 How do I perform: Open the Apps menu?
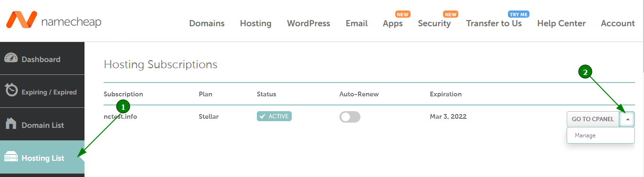pyautogui.click(x=392, y=23)
